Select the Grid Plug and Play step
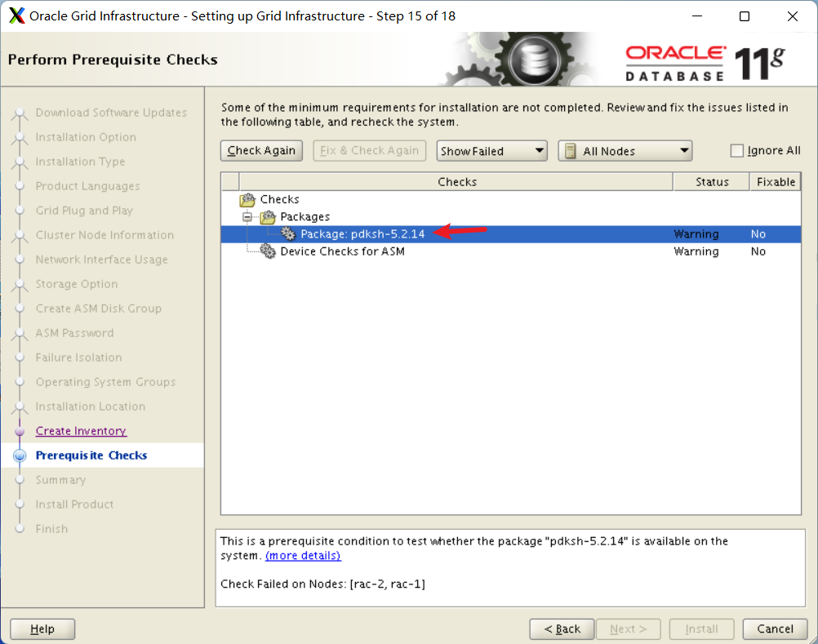 tap(84, 211)
